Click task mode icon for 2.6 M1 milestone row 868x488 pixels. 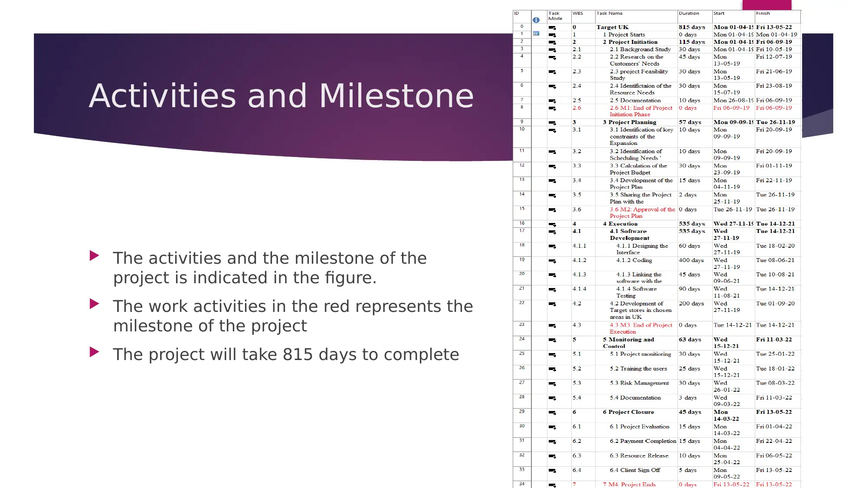[x=552, y=108]
